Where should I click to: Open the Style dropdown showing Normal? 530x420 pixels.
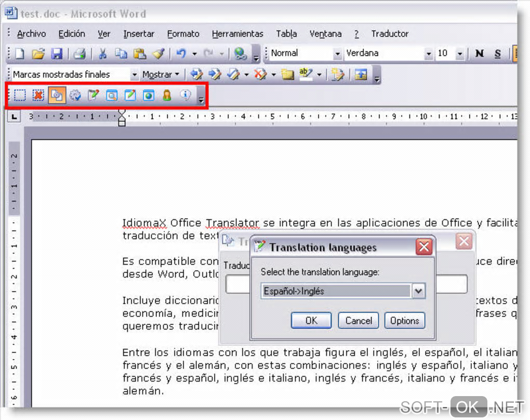(337, 54)
